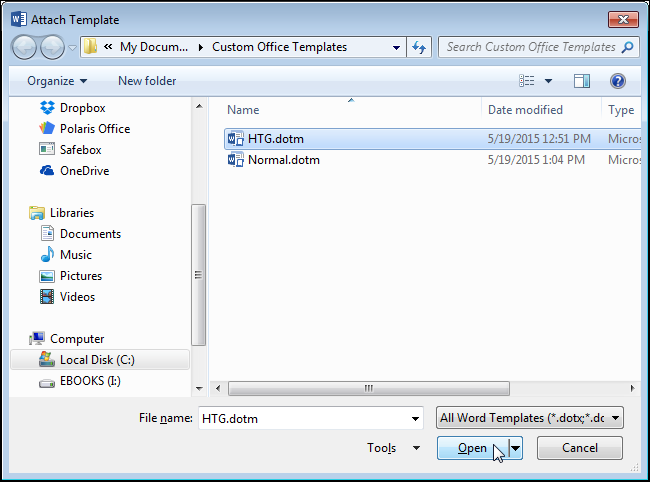Open the Pictures library
This screenshot has height=482, width=650.
[x=71, y=276]
